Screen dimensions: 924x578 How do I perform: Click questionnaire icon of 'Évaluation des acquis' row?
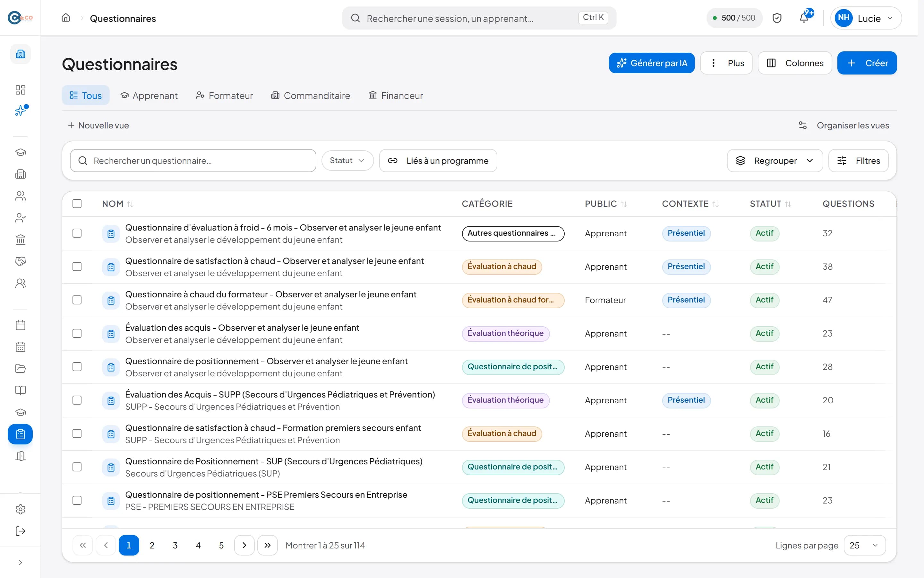[111, 334]
